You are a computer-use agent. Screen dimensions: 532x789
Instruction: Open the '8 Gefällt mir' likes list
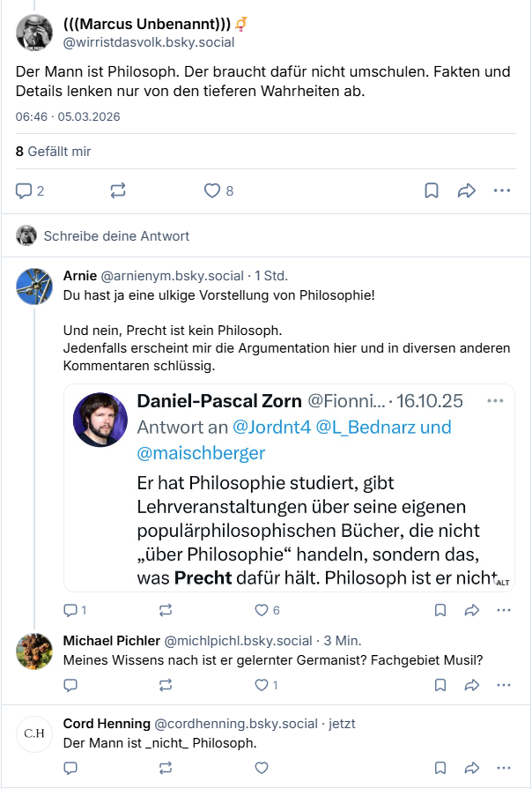click(x=54, y=152)
